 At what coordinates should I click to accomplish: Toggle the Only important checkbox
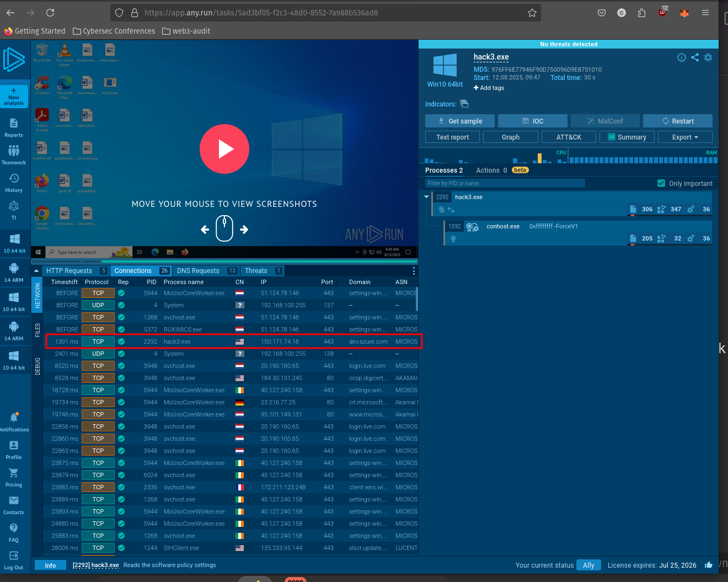click(661, 183)
